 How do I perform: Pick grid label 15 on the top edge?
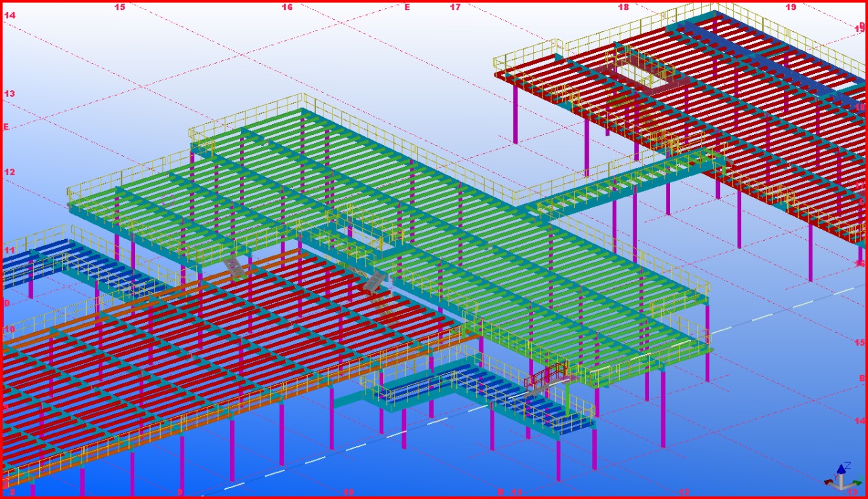pyautogui.click(x=119, y=7)
